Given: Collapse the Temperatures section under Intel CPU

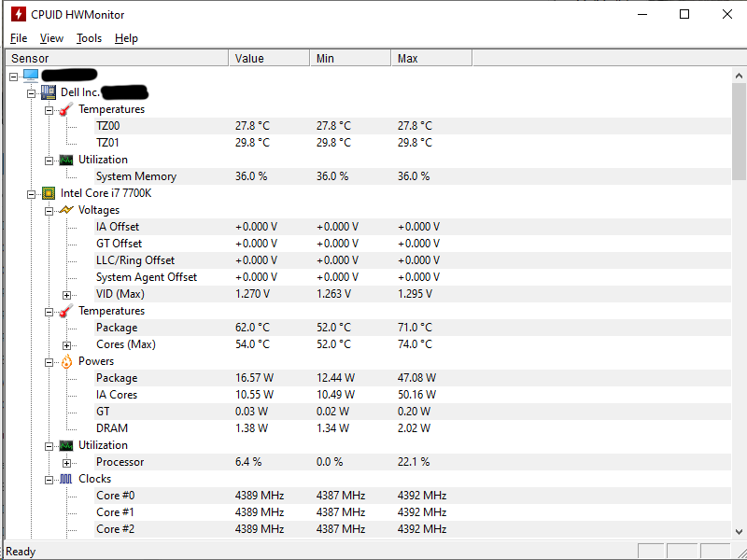Looking at the screenshot, I should 49,311.
